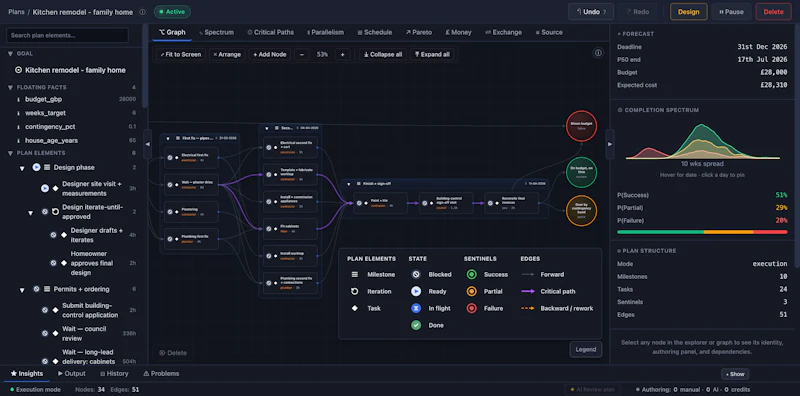Click the Done checkmark icon in legend
The height and width of the screenshot is (396, 800).
click(x=416, y=325)
